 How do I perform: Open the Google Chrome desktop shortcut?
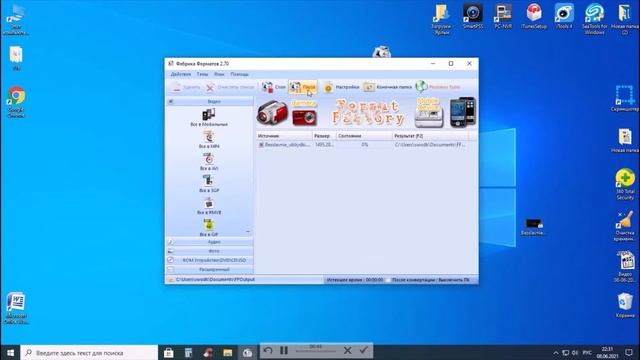[16, 102]
